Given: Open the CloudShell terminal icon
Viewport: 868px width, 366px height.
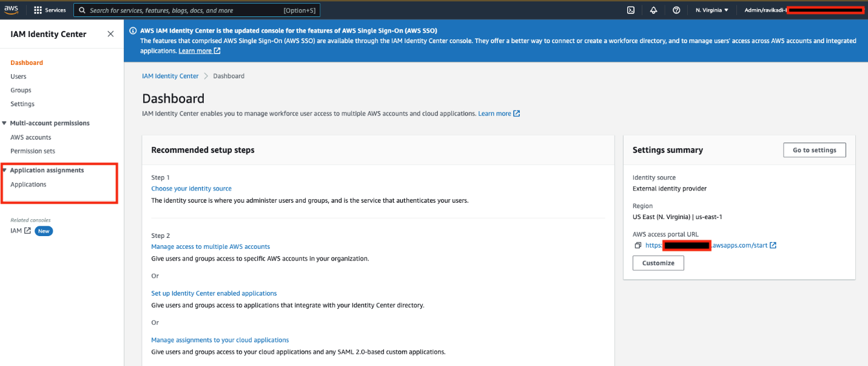Looking at the screenshot, I should pyautogui.click(x=631, y=10).
